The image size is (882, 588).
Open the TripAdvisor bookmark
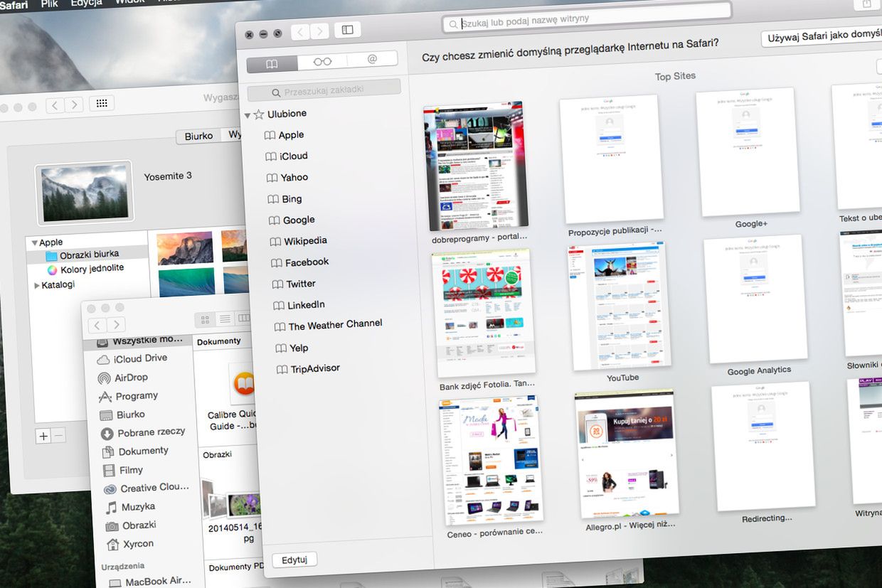pyautogui.click(x=308, y=368)
